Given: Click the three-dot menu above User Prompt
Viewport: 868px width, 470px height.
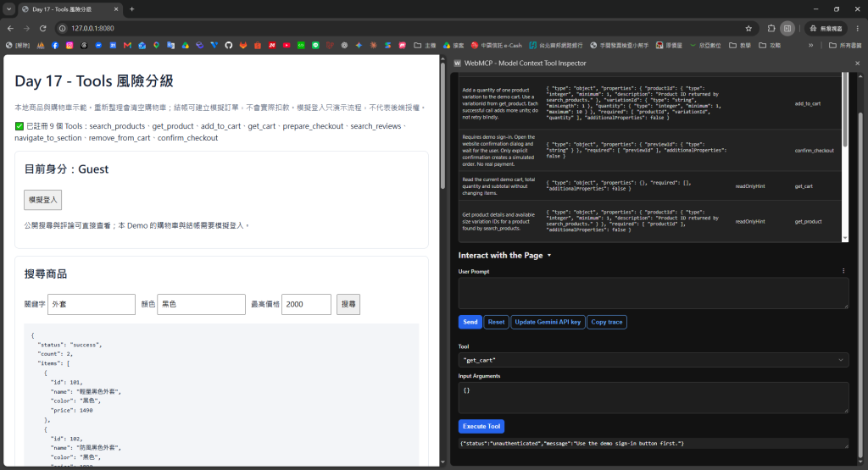Looking at the screenshot, I should (x=843, y=271).
